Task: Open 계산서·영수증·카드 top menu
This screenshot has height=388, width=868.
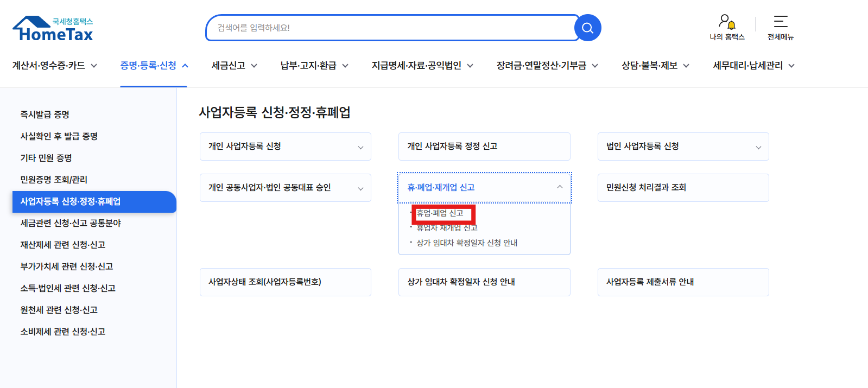Action: [54, 66]
